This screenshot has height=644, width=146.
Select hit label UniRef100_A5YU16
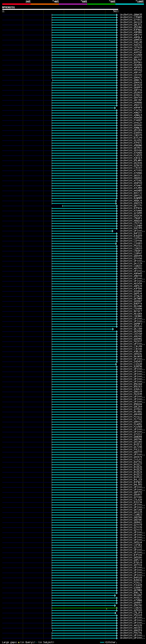tap(131, 70)
